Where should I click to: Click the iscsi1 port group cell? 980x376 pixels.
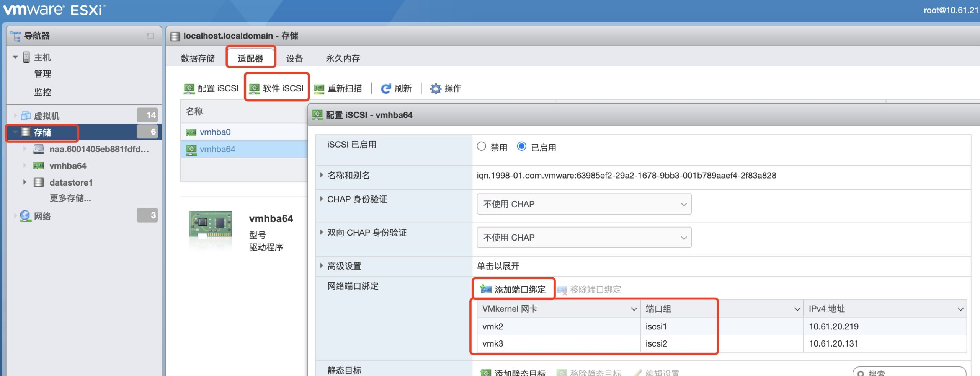pos(656,326)
